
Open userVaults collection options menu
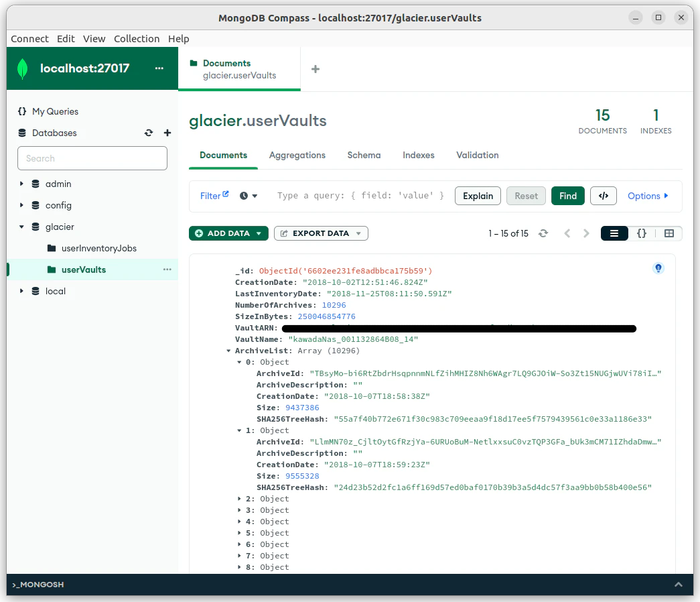pos(167,269)
